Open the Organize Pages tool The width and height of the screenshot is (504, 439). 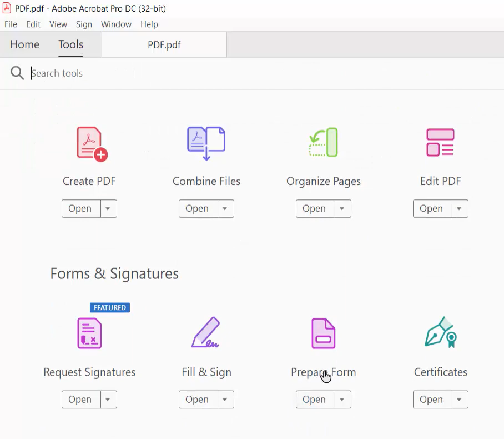pyautogui.click(x=315, y=208)
